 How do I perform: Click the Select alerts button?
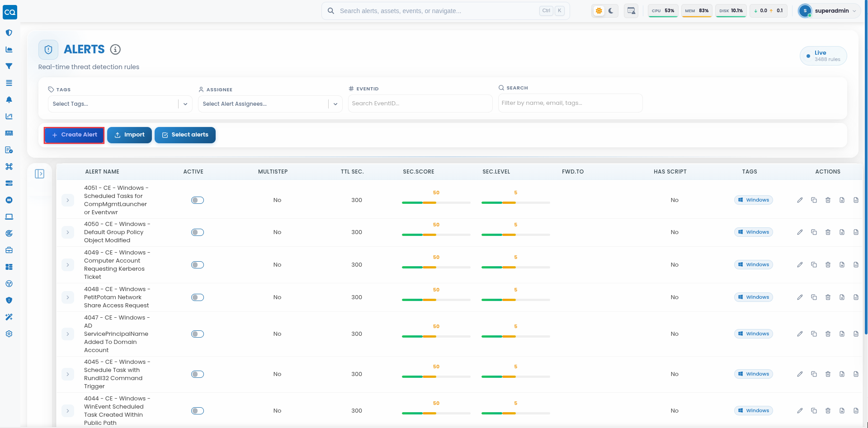[185, 135]
